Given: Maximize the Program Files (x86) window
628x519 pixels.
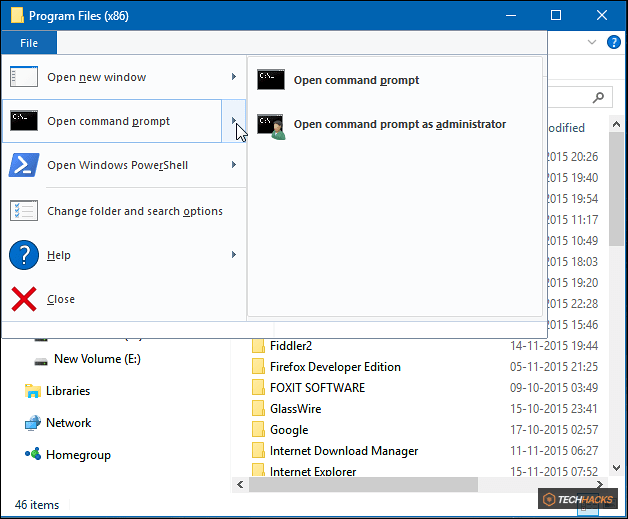Looking at the screenshot, I should coord(556,16).
